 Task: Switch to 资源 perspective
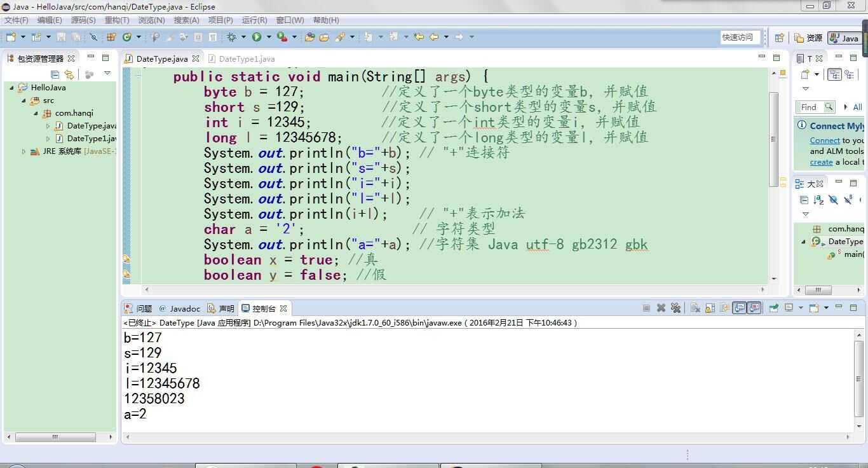coord(808,38)
